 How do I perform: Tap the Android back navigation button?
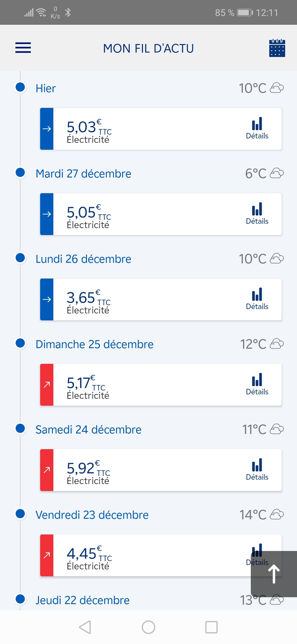(x=85, y=627)
